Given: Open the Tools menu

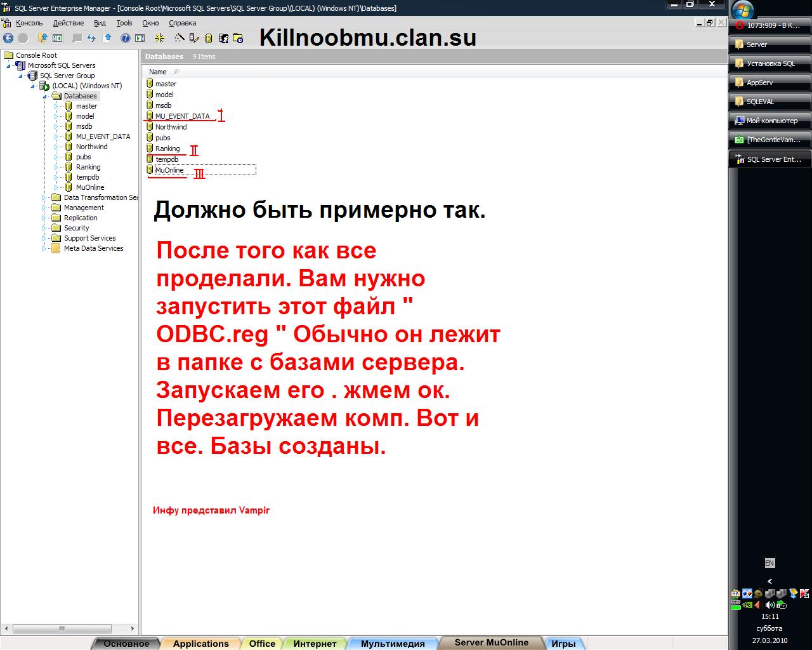Looking at the screenshot, I should click(x=124, y=23).
